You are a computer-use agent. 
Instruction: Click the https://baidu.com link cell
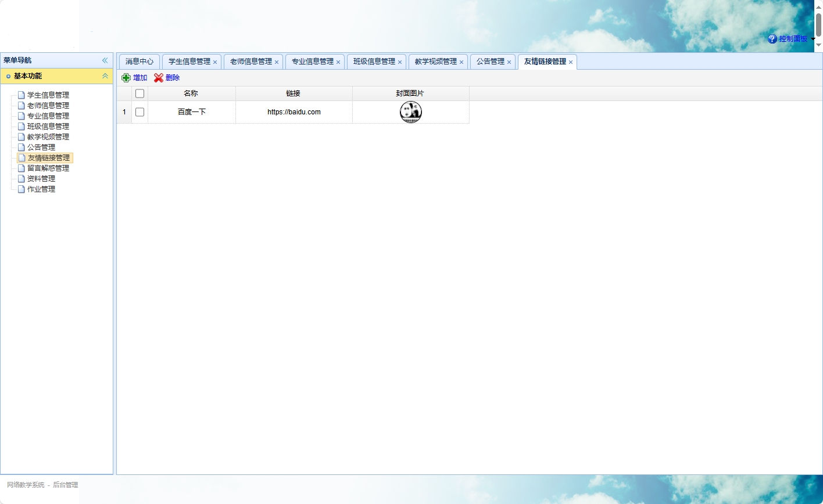click(x=294, y=112)
